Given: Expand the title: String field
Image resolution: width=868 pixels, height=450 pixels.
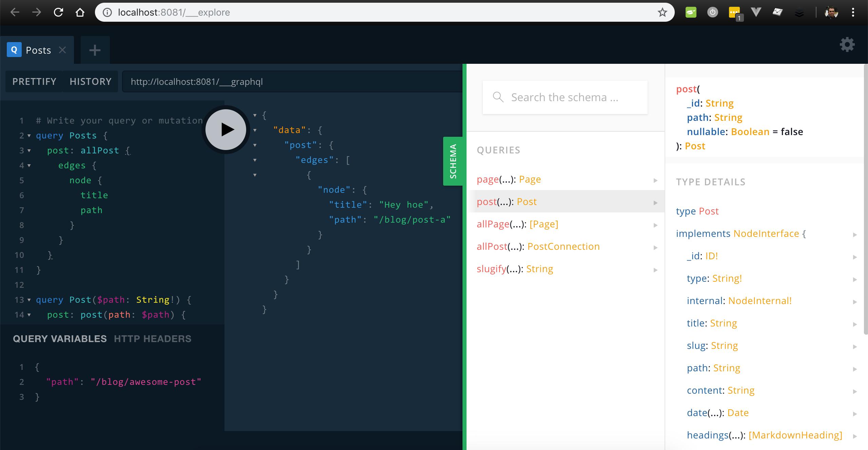Looking at the screenshot, I should (x=855, y=324).
